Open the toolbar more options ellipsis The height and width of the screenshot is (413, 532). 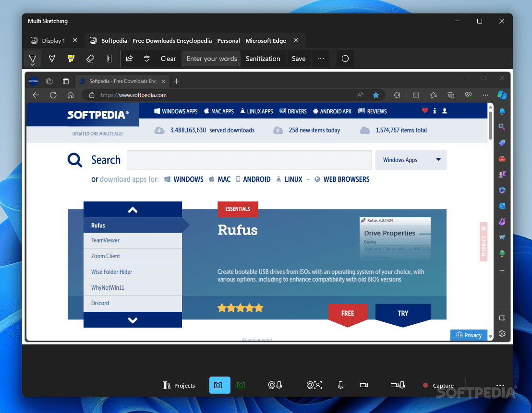point(321,59)
